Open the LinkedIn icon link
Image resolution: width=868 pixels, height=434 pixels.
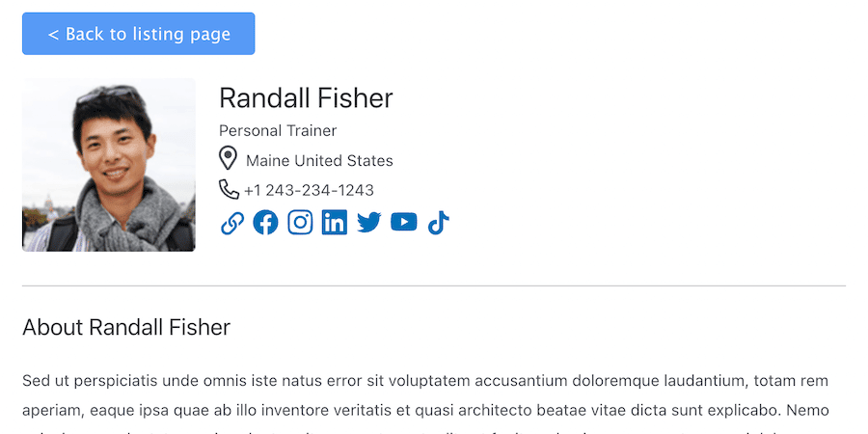click(335, 223)
